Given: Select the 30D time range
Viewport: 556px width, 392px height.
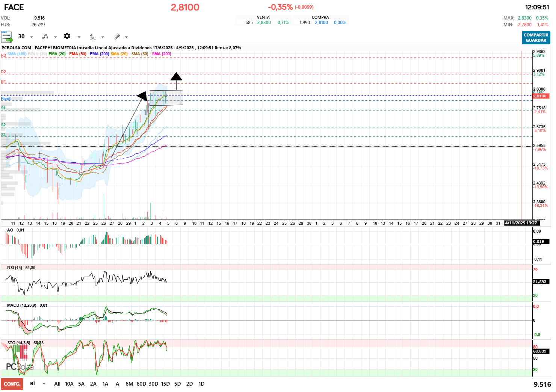Looking at the screenshot, I should point(153,384).
